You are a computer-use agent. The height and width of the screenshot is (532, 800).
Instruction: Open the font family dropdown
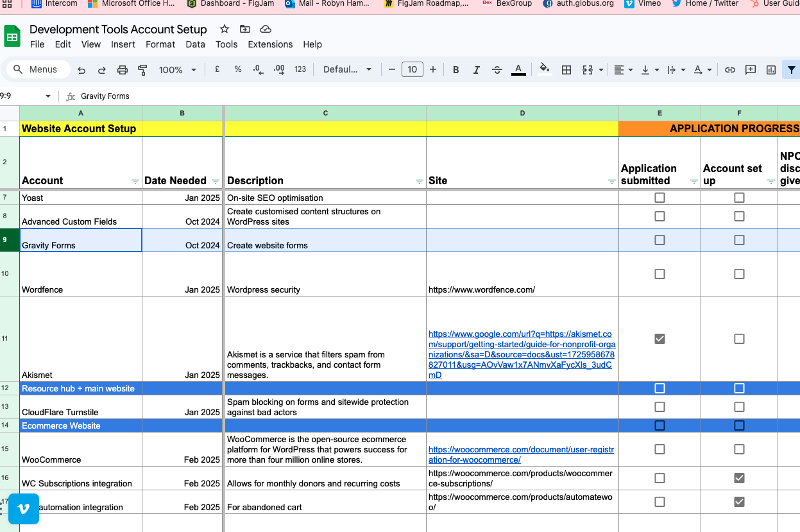coord(347,70)
